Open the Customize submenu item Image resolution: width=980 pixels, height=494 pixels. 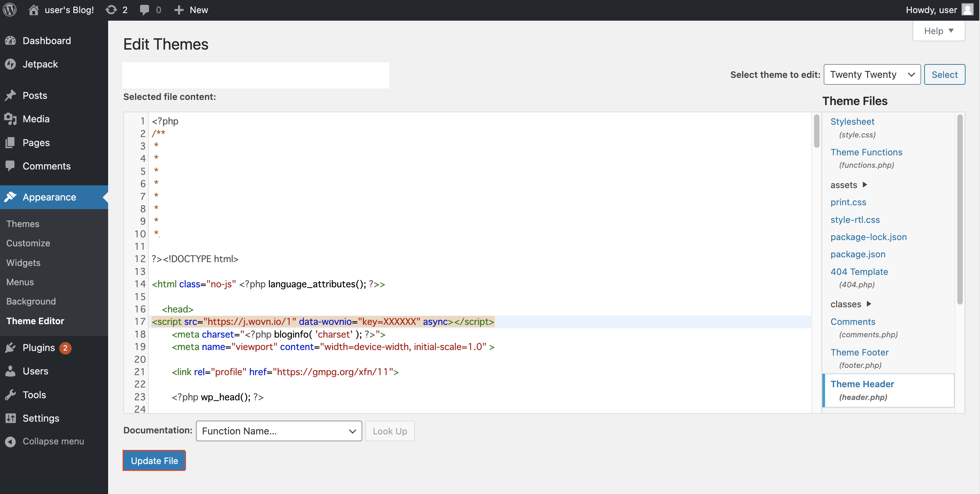(x=28, y=243)
